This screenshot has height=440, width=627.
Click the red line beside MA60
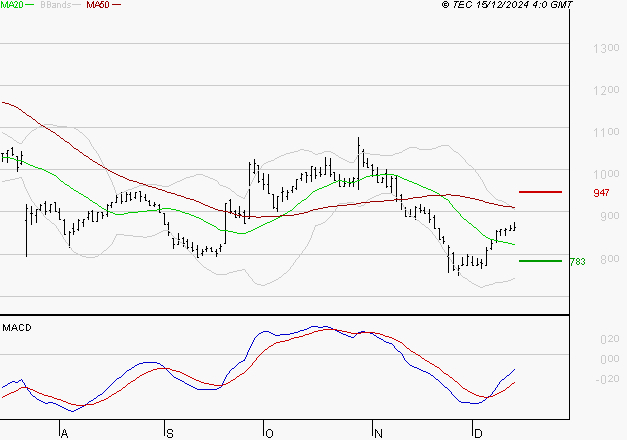[116, 5]
